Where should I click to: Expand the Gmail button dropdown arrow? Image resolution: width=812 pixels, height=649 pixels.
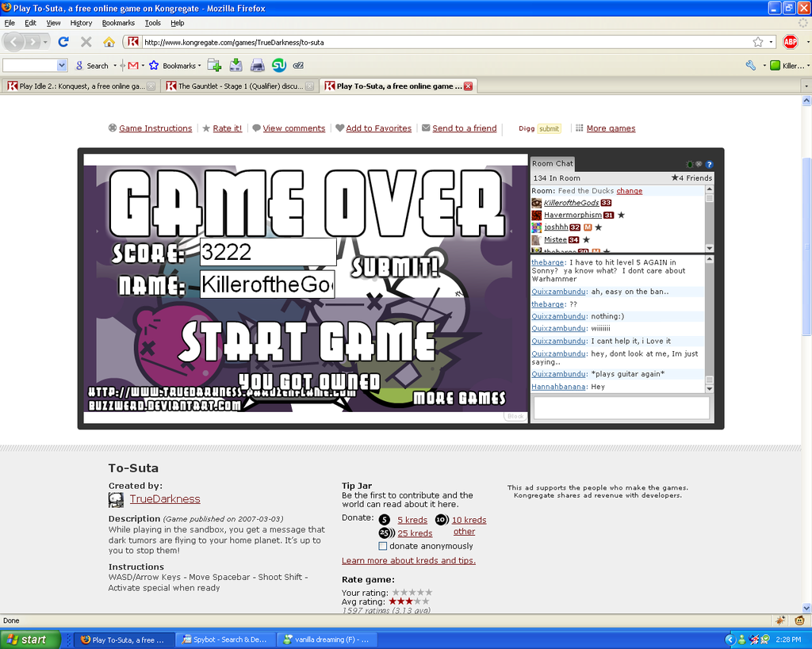coord(143,66)
